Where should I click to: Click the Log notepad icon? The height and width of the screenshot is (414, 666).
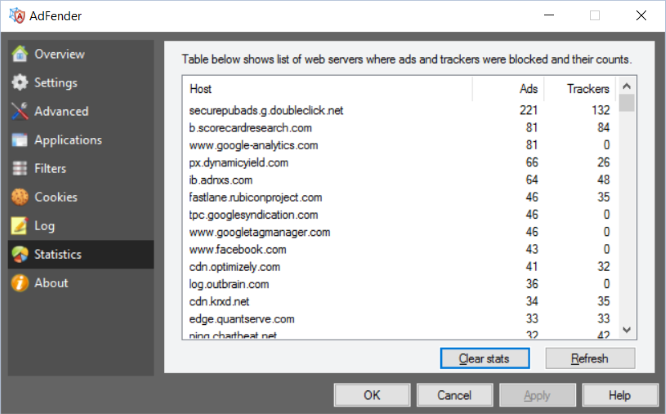click(20, 225)
